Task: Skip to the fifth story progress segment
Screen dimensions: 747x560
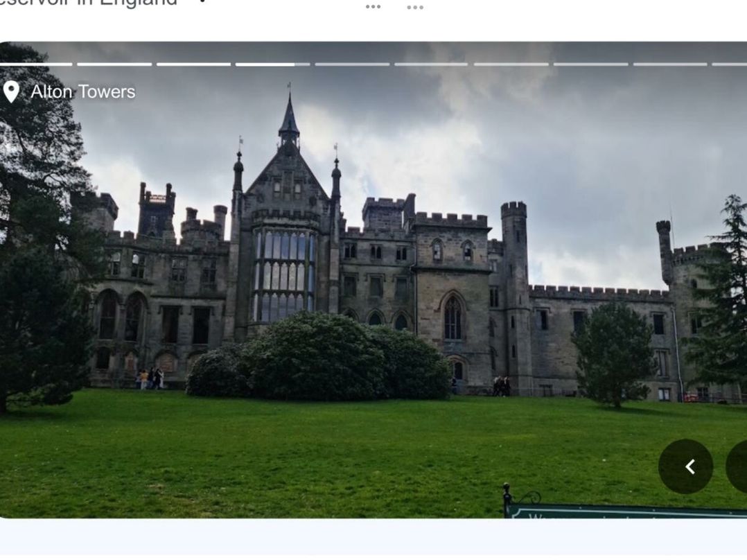Action: pos(352,64)
